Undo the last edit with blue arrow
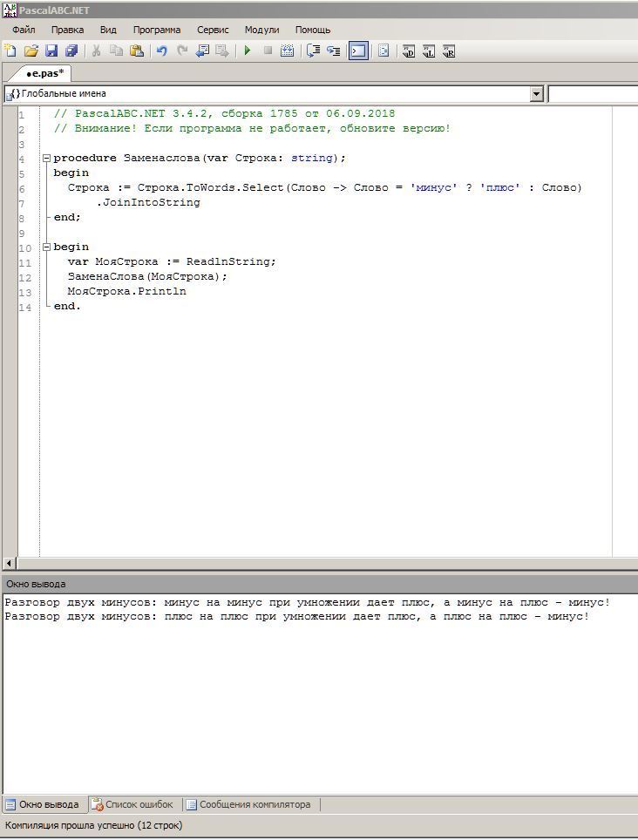 pos(161,51)
